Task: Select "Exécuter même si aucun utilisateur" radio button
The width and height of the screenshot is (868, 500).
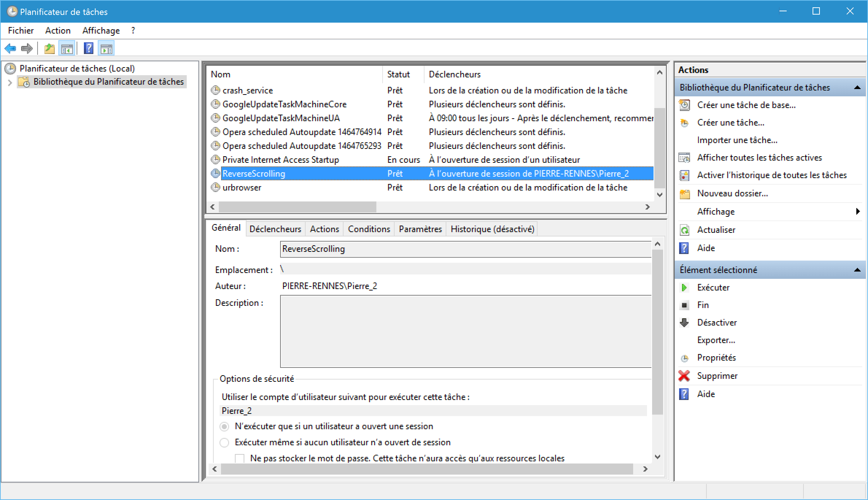Action: click(x=224, y=442)
